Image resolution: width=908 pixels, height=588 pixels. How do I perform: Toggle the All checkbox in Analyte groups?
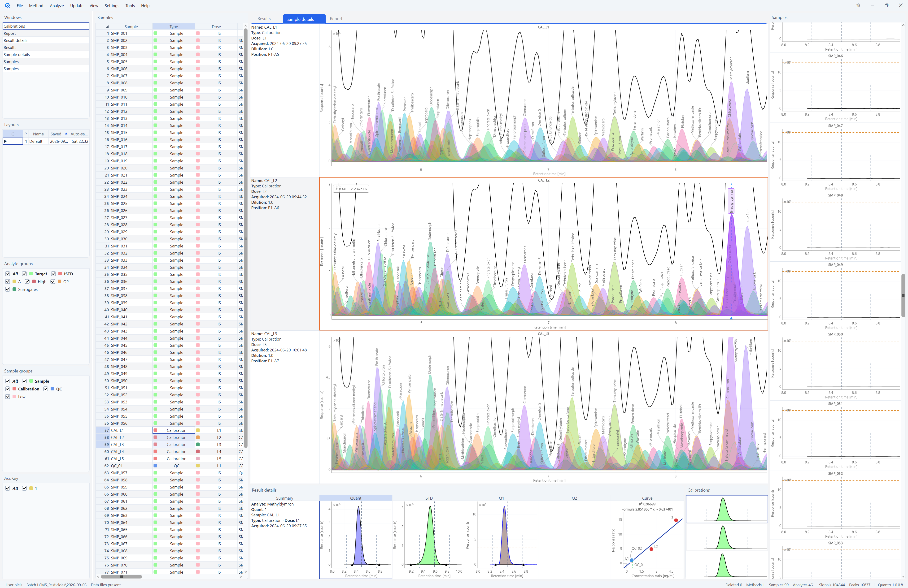(x=8, y=274)
